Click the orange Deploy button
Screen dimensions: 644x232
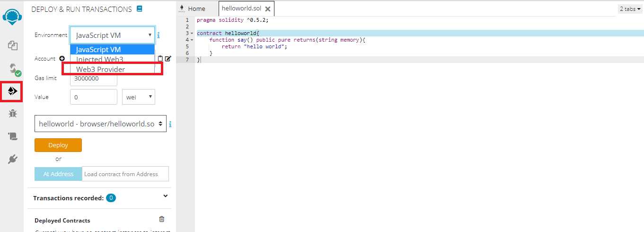tap(58, 145)
